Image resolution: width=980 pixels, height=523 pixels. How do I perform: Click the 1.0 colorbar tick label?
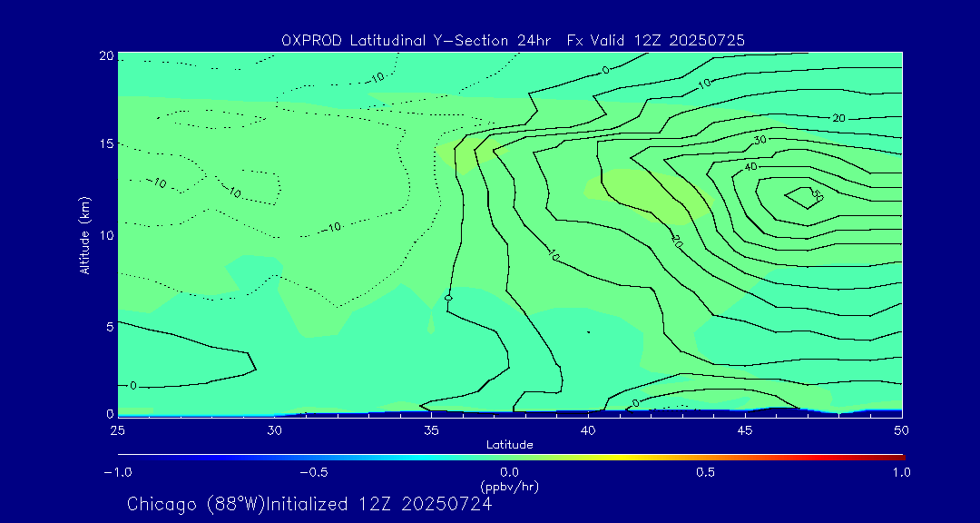[900, 472]
